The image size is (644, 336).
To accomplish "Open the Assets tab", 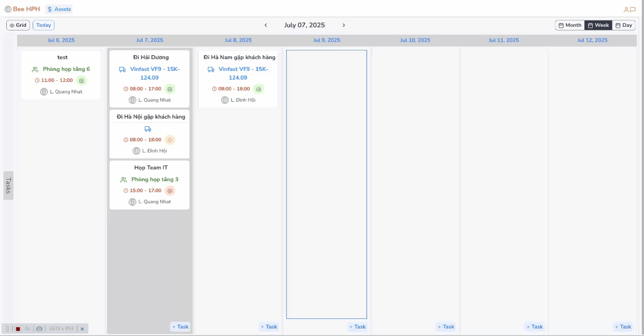I will pyautogui.click(x=59, y=9).
